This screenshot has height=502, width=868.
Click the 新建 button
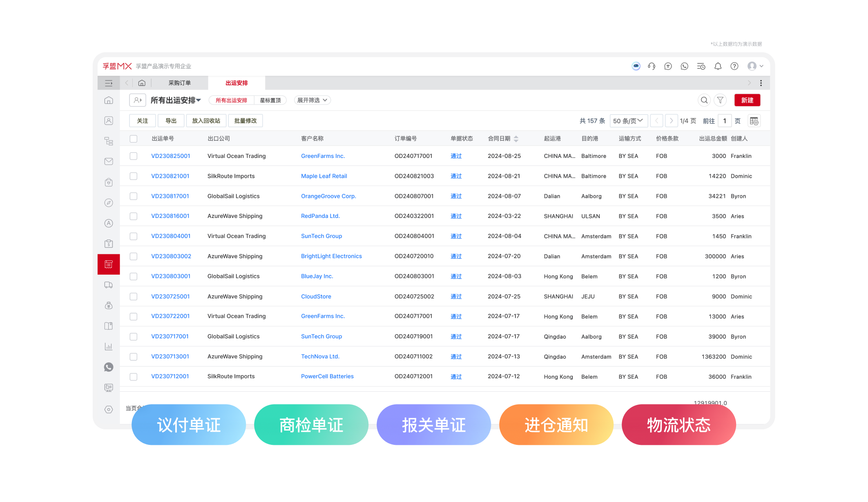click(747, 100)
